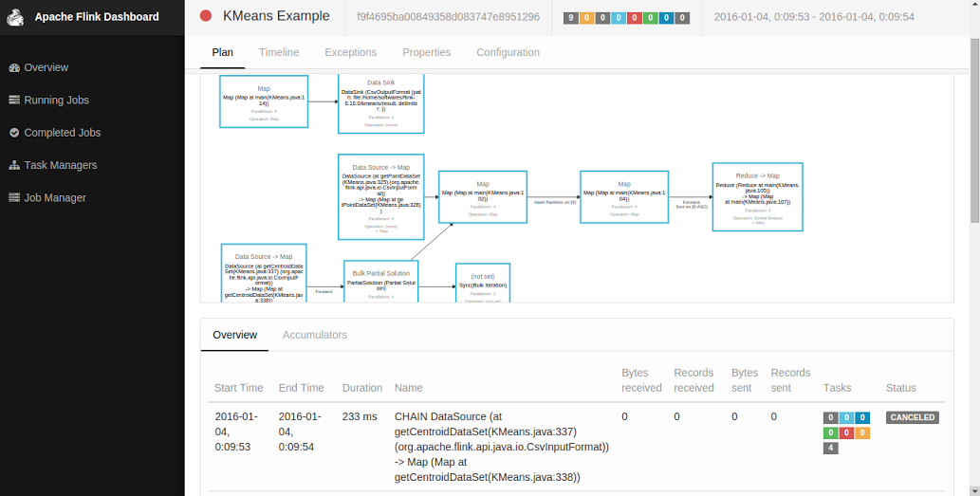Click the Job Manager server icon
The image size is (980, 496).
[x=14, y=197]
